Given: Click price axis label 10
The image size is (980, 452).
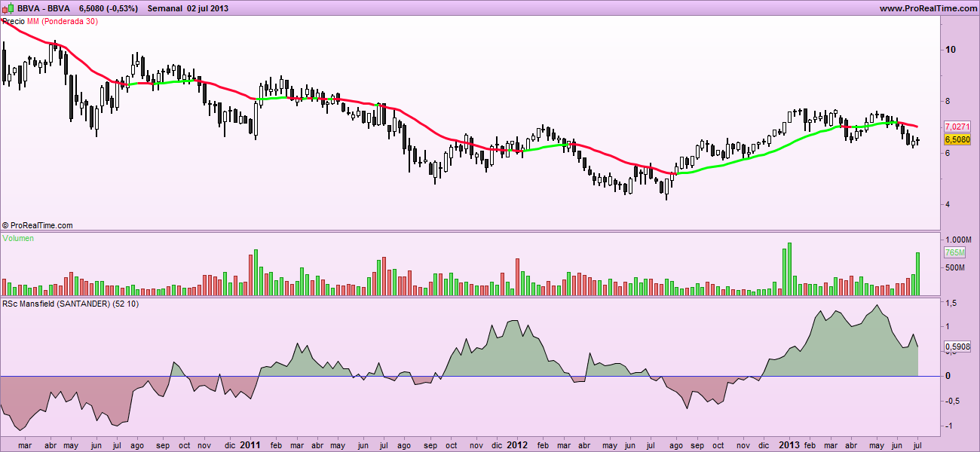Looking at the screenshot, I should [951, 50].
